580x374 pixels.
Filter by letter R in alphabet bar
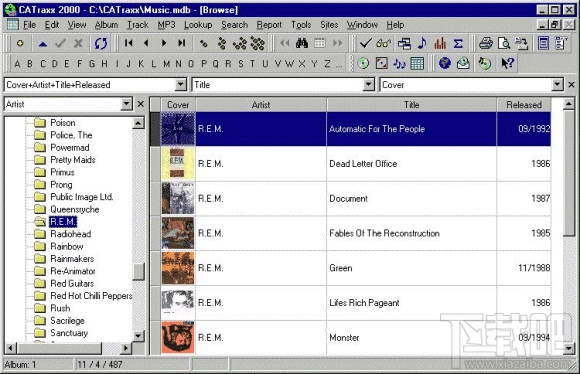point(228,64)
